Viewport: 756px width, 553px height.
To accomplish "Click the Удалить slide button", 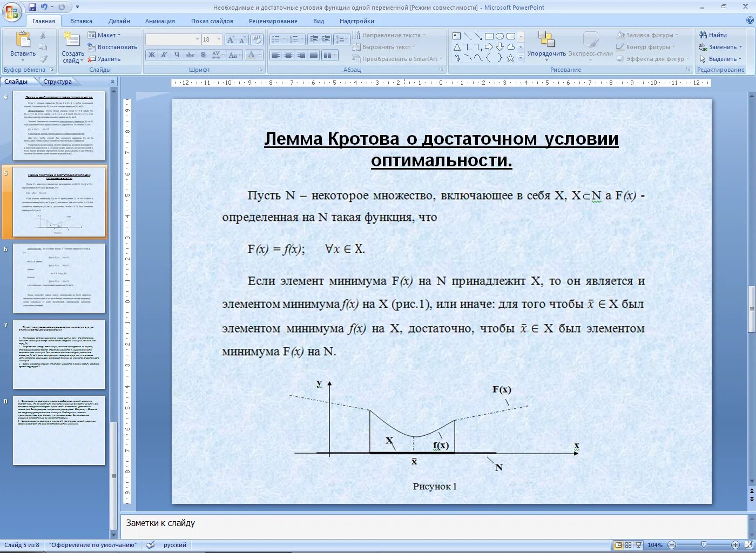I will [x=104, y=59].
